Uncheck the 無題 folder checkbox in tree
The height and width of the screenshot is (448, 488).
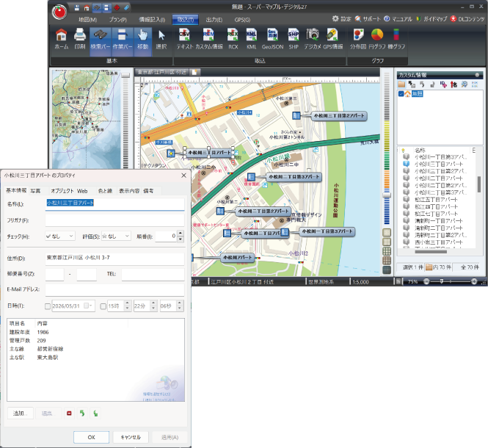(401, 93)
